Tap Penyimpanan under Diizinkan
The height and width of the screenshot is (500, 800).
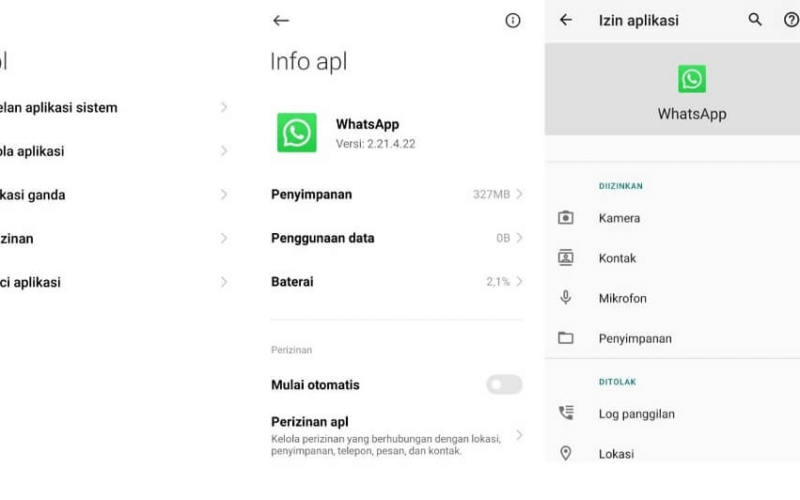pos(635,339)
